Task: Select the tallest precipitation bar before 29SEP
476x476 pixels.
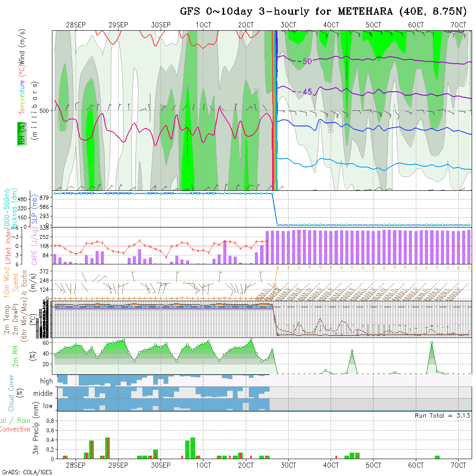Action: point(107,448)
